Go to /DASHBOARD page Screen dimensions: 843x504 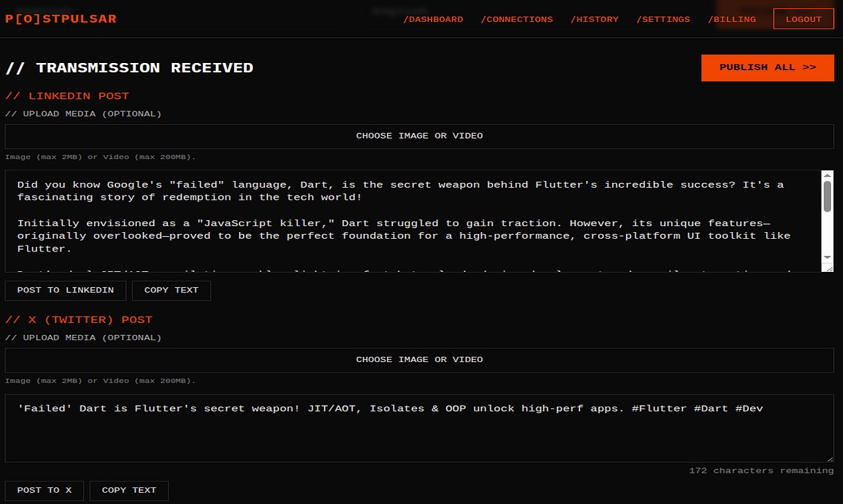coord(433,19)
